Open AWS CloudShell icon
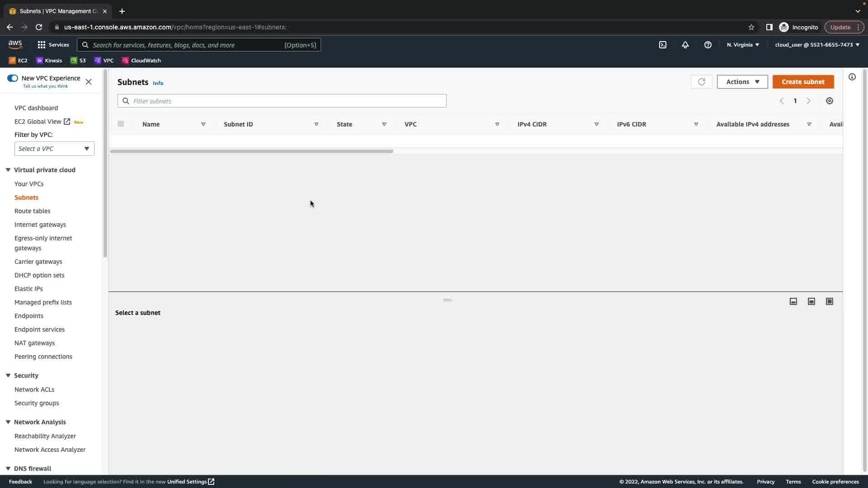The height and width of the screenshot is (488, 868). coord(663,45)
